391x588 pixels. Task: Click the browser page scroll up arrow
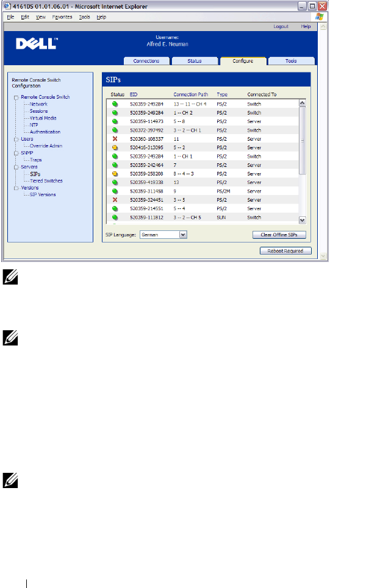coord(323,27)
